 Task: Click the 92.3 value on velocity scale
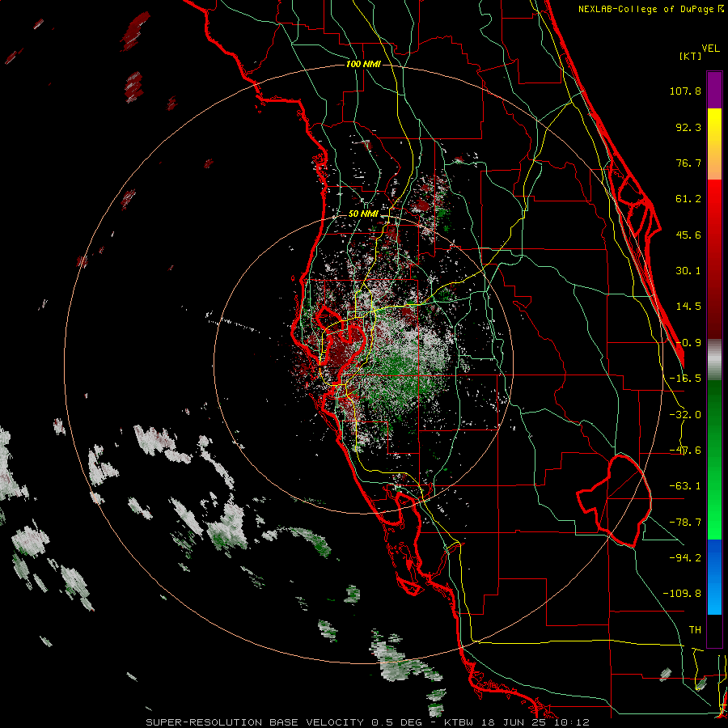click(688, 127)
